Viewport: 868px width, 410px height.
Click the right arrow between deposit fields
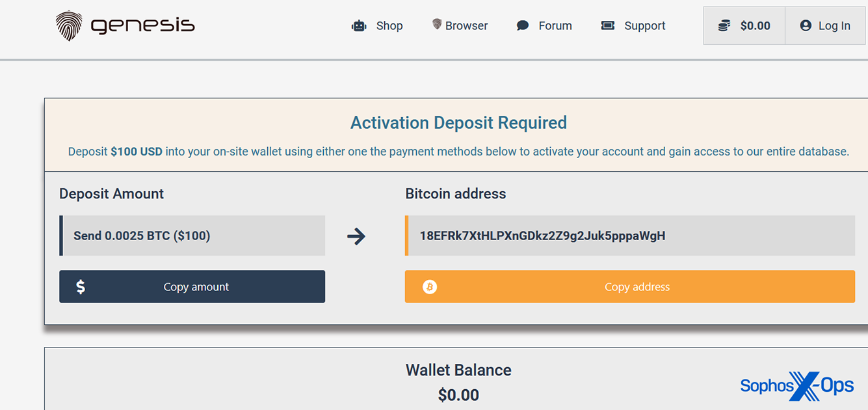tap(356, 236)
